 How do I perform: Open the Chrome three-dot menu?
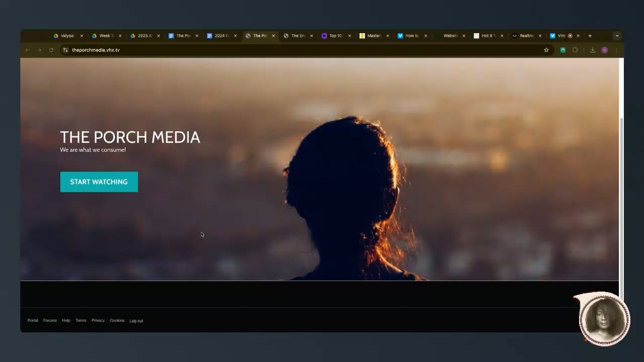616,50
